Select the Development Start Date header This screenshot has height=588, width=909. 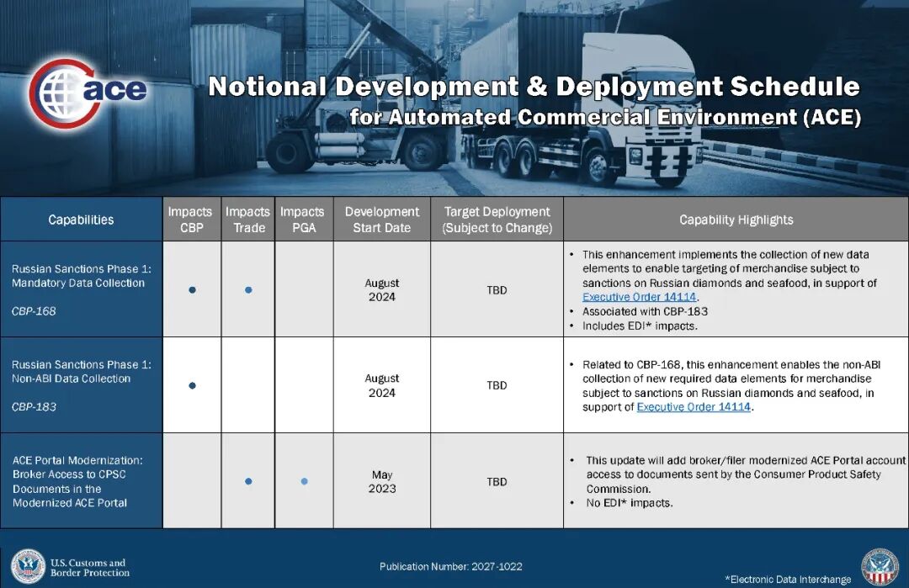pyautogui.click(x=382, y=220)
